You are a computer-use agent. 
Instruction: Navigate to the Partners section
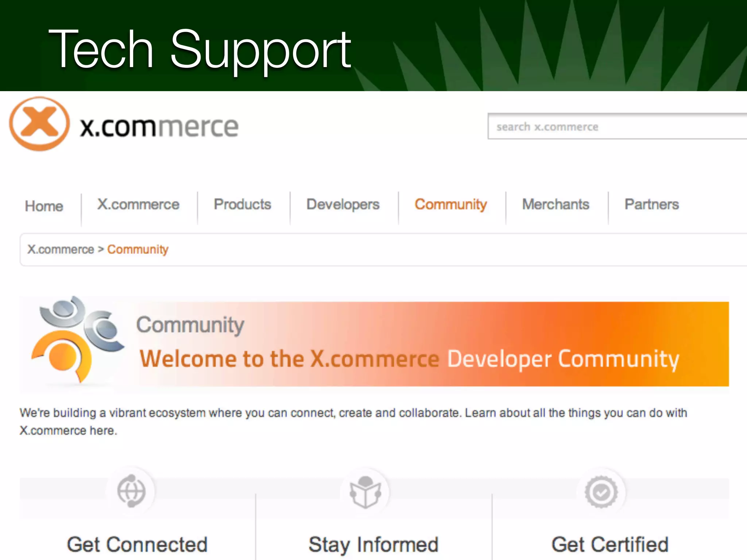click(652, 205)
